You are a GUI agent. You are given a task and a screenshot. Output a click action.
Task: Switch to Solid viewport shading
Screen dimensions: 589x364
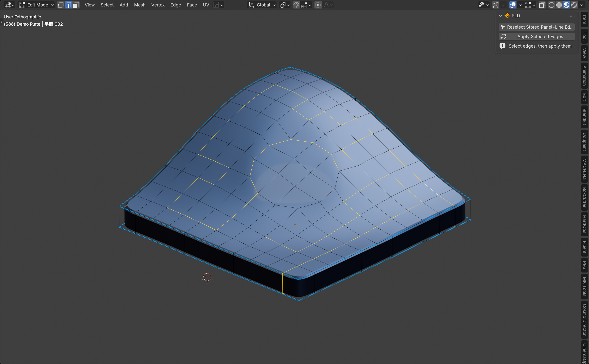point(559,5)
